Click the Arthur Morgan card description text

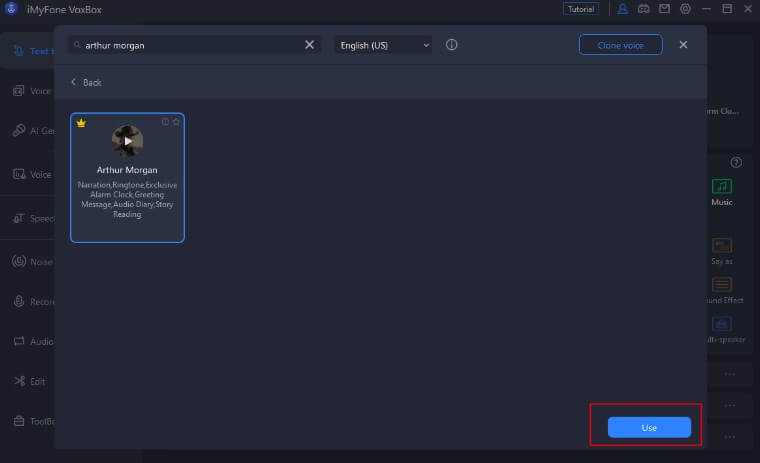click(127, 199)
